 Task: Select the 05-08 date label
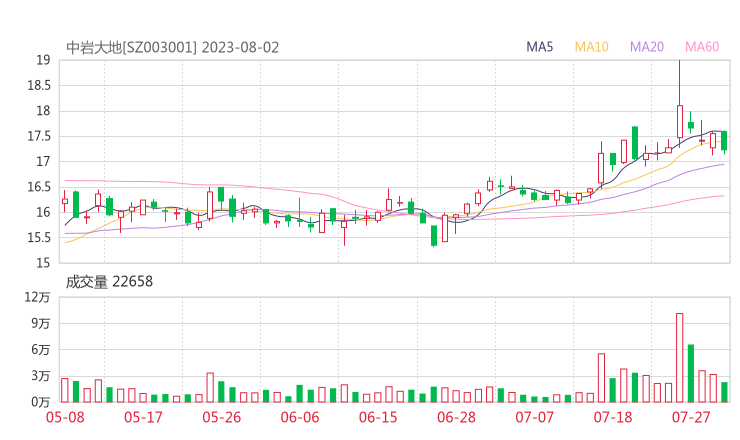click(65, 417)
